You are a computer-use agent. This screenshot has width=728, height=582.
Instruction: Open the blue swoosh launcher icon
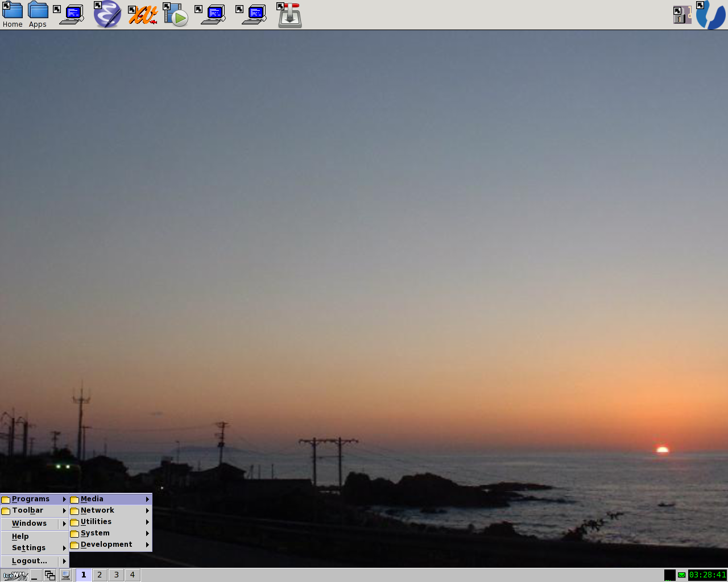pos(711,15)
